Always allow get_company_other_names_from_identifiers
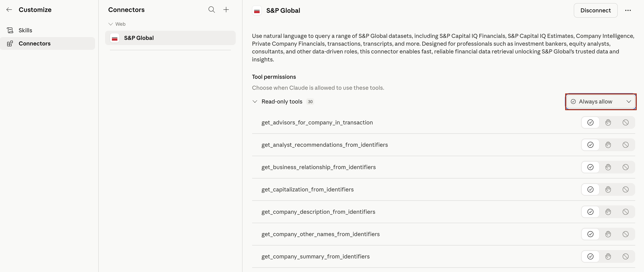The width and height of the screenshot is (644, 272). 590,234
